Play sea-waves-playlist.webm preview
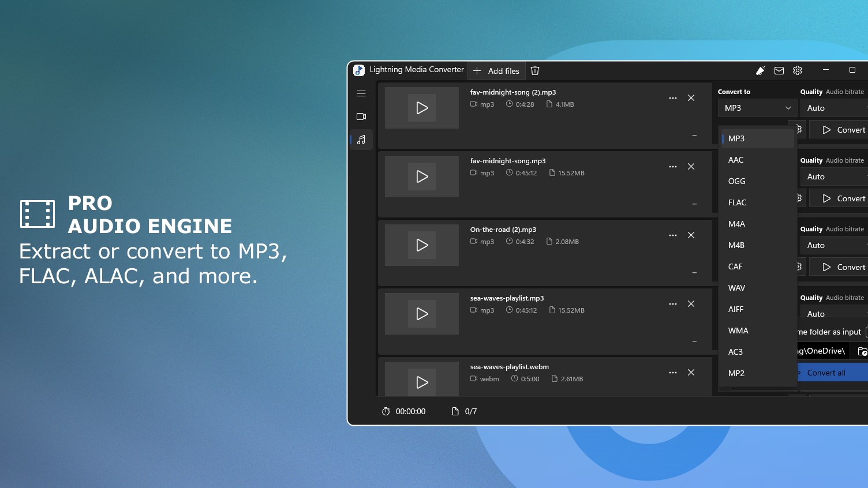The height and width of the screenshot is (488, 868). click(422, 382)
